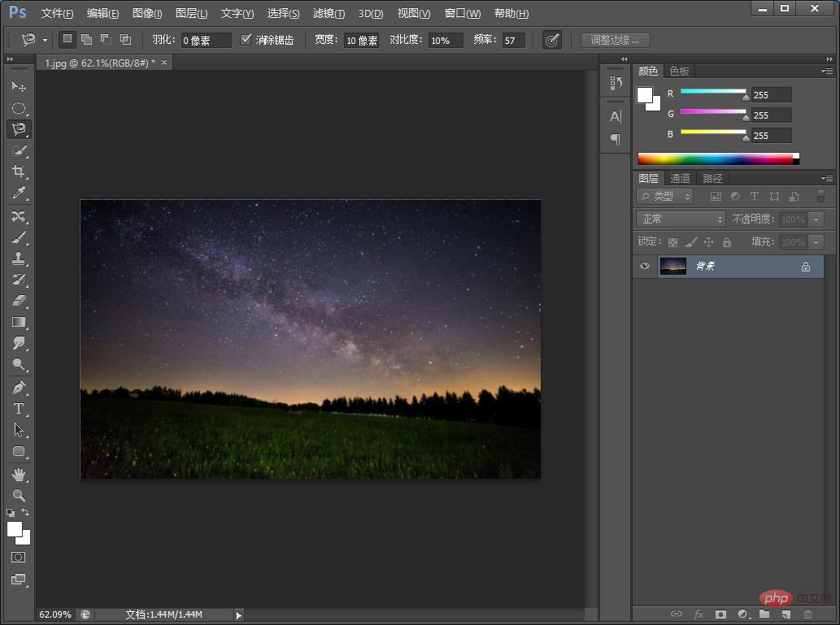Select the Pen tool
Screen dimensions: 840x625
tap(19, 387)
